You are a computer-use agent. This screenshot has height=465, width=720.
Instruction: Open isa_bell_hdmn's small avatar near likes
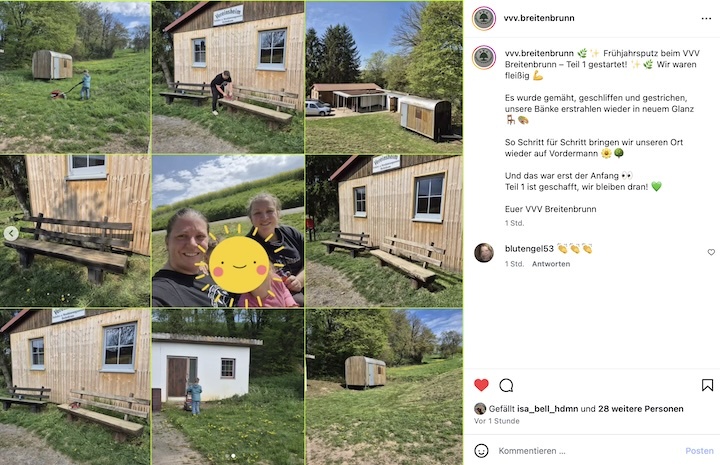tap(480, 409)
